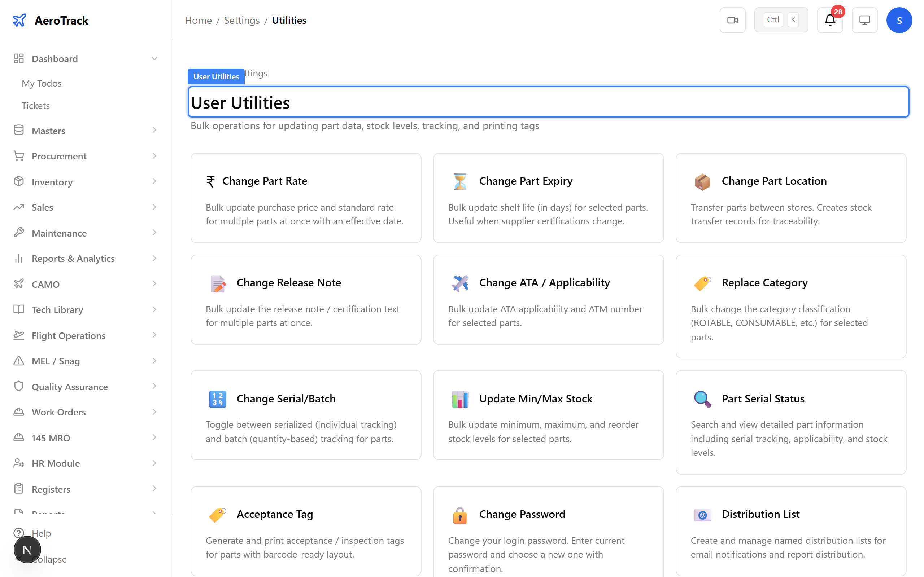924x577 pixels.
Task: Open the Tech Library book icon
Action: pos(19,309)
